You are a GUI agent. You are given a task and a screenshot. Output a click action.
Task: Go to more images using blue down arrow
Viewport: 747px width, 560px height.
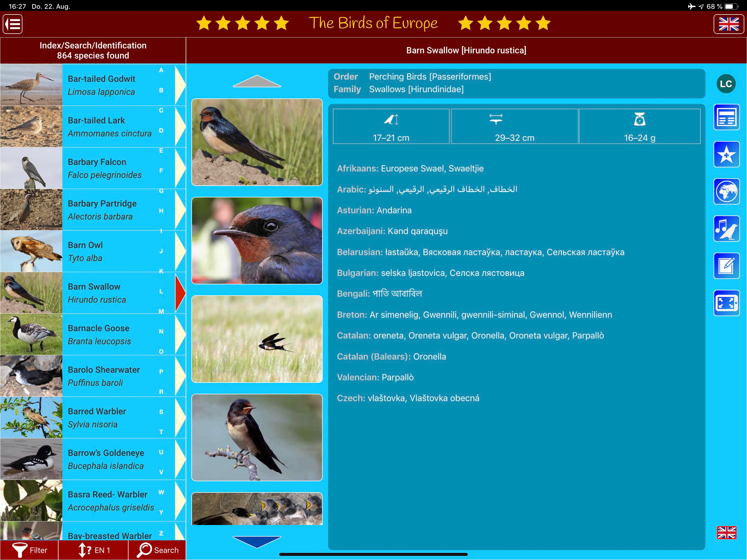coord(257,542)
